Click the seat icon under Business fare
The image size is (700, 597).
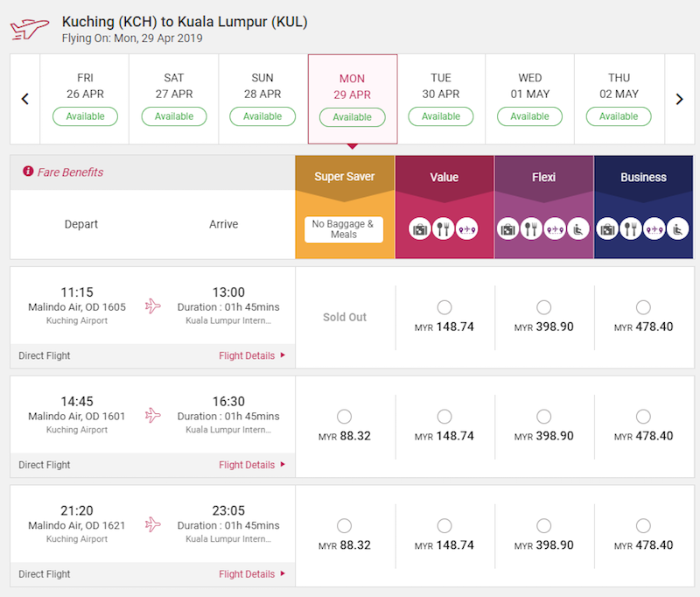[x=677, y=229]
